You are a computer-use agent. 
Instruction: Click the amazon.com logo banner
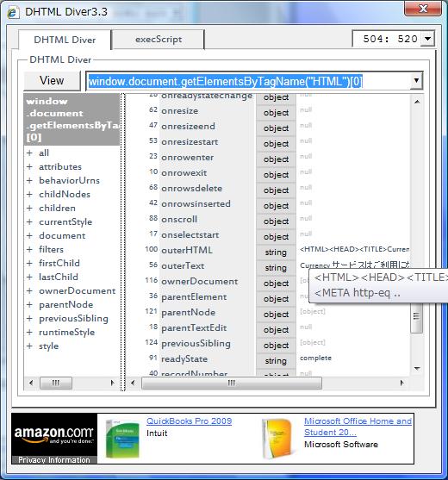click(x=54, y=434)
